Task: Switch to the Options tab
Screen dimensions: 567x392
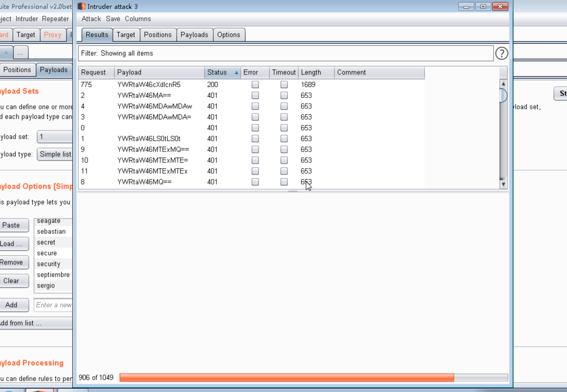Action: pyautogui.click(x=229, y=35)
